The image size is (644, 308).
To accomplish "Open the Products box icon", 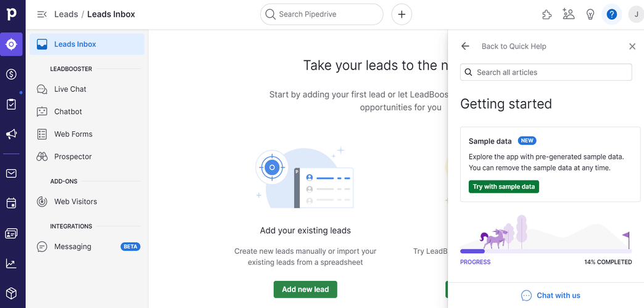I will 12,293.
